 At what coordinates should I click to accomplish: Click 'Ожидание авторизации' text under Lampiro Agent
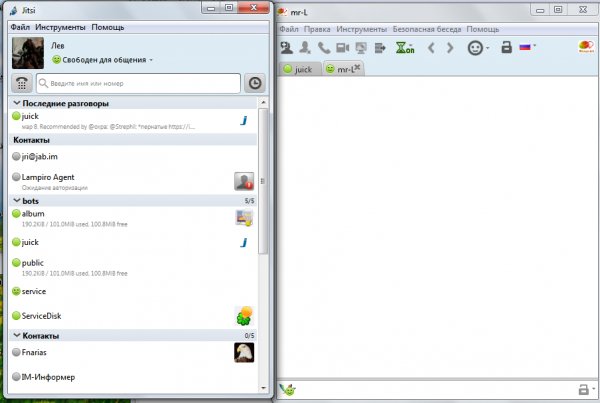pos(55,188)
